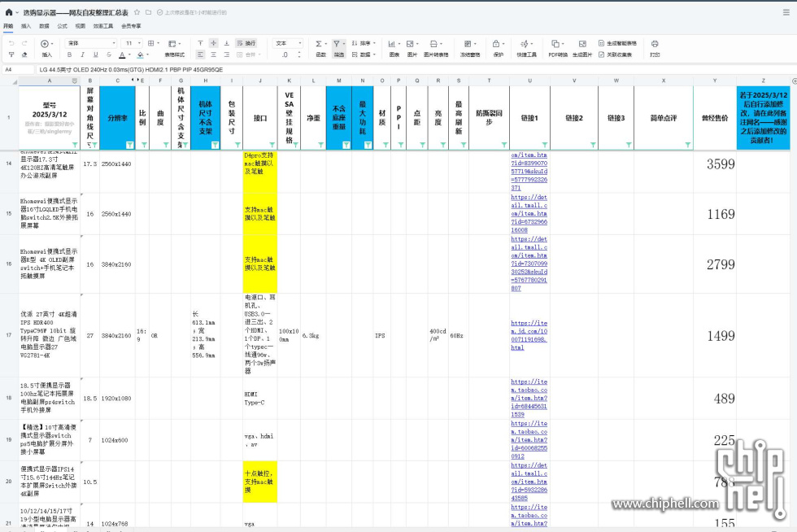Open the font size 11 dropdown
The width and height of the screenshot is (797, 532).
pos(133,44)
